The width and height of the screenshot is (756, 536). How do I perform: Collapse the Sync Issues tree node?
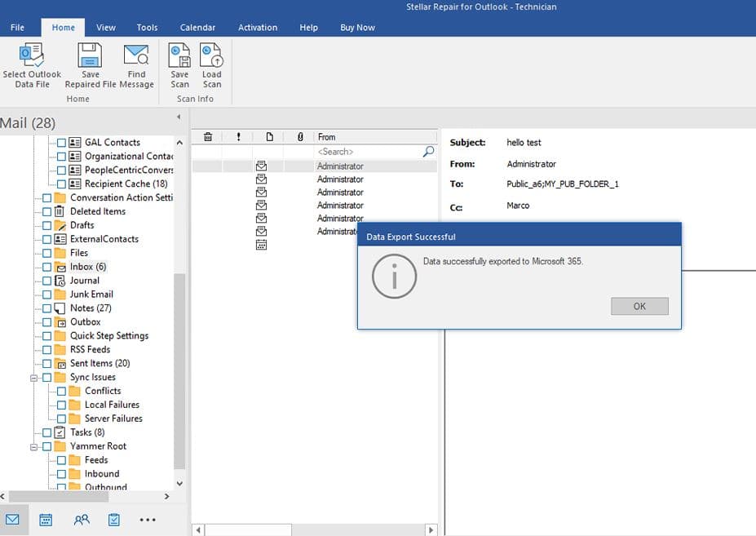tap(33, 378)
